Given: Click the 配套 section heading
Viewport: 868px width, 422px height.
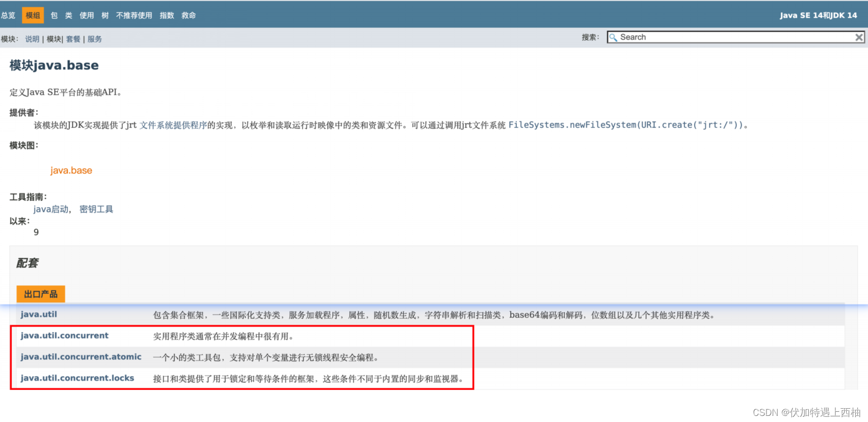Looking at the screenshot, I should click(27, 263).
